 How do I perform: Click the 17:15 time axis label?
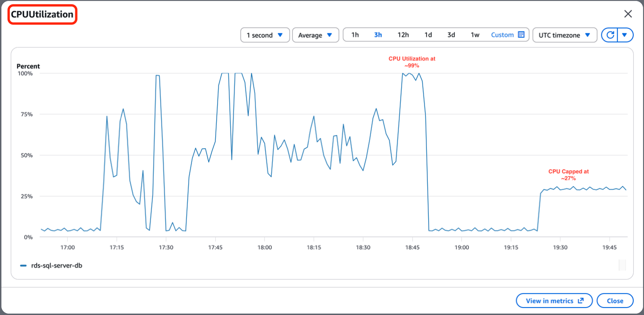[x=117, y=247]
